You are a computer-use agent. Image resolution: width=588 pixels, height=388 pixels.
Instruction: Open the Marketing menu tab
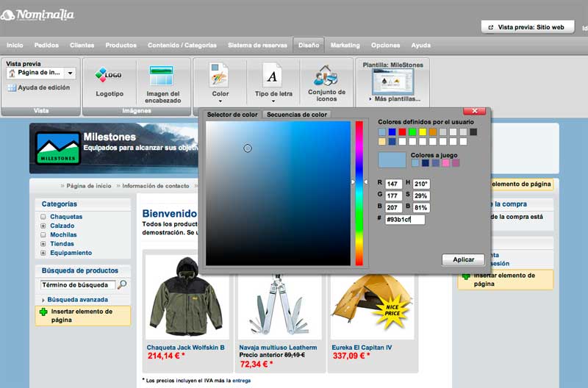[345, 46]
